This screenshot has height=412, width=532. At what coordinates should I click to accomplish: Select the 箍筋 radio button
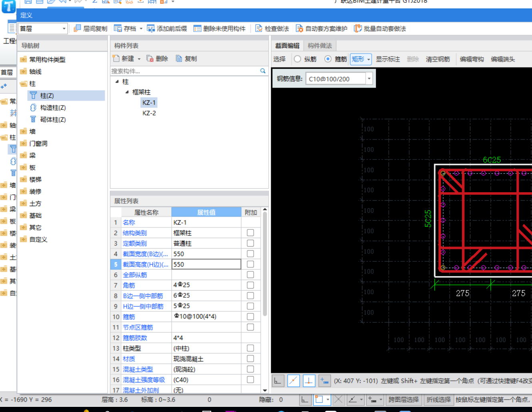click(x=328, y=59)
